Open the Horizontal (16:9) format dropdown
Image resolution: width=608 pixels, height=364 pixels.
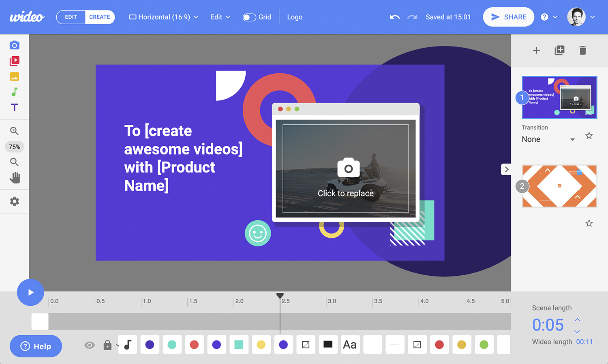coord(163,17)
